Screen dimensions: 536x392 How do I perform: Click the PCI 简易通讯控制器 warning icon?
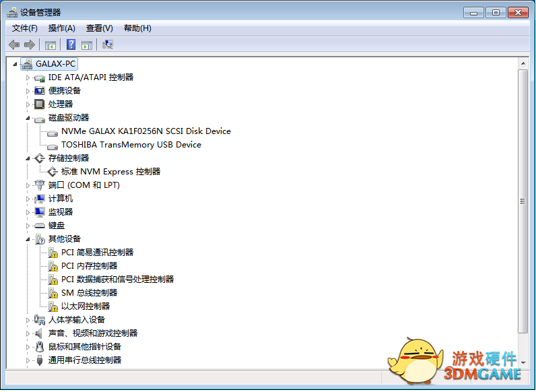point(53,253)
